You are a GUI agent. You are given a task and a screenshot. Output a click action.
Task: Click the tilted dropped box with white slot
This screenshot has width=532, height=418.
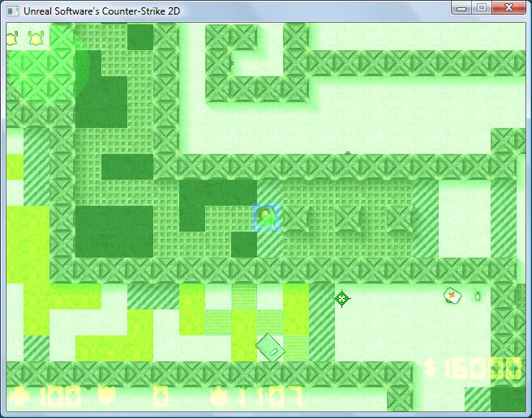tap(270, 348)
